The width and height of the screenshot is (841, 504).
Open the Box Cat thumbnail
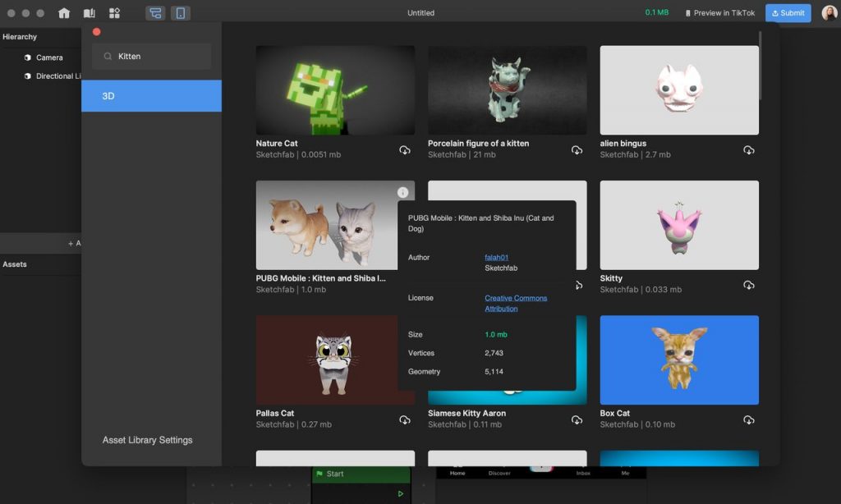(x=679, y=360)
